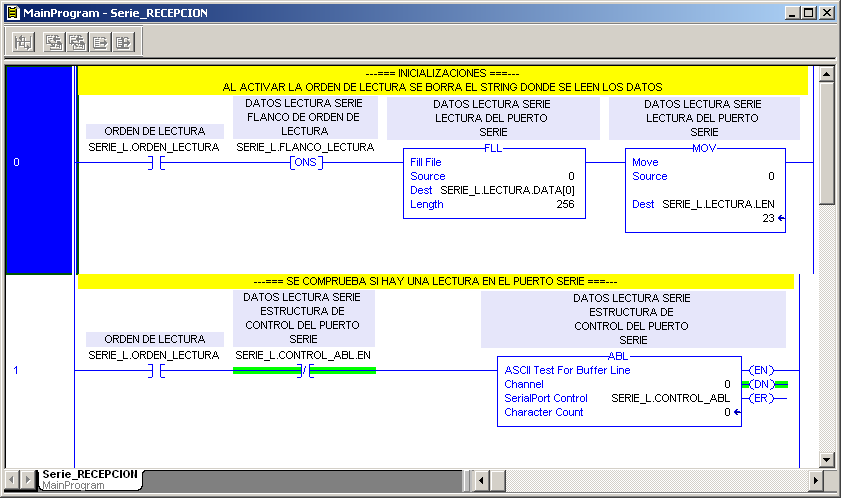This screenshot has height=498, width=841.
Task: Click ABL Channel value 0
Action: click(x=727, y=384)
